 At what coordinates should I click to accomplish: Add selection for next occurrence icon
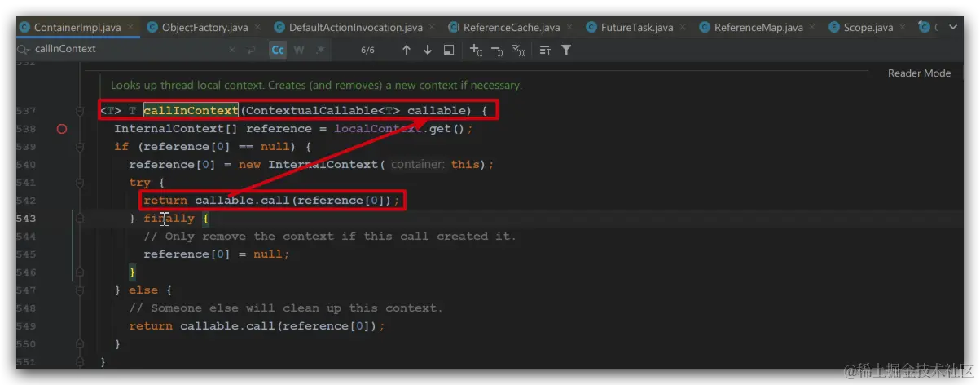point(477,50)
